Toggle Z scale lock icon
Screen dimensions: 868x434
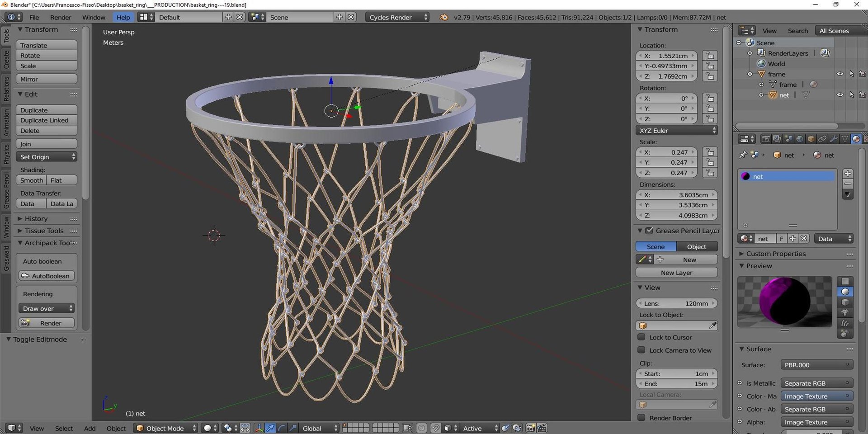[x=710, y=173]
